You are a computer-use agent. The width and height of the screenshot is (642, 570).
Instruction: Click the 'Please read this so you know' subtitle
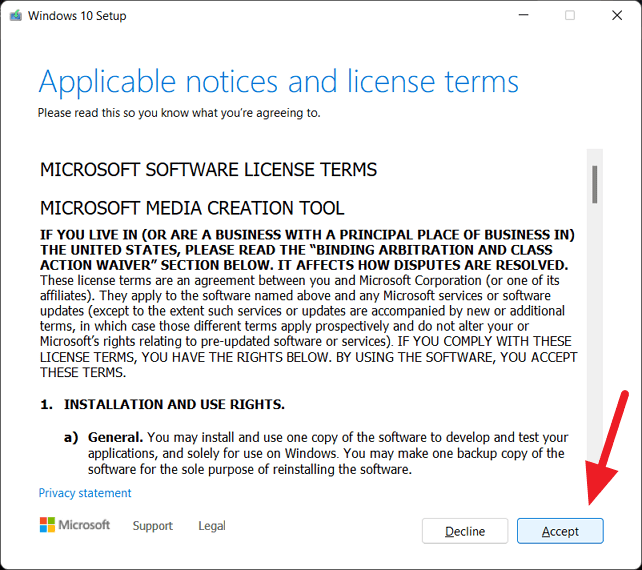click(x=179, y=113)
